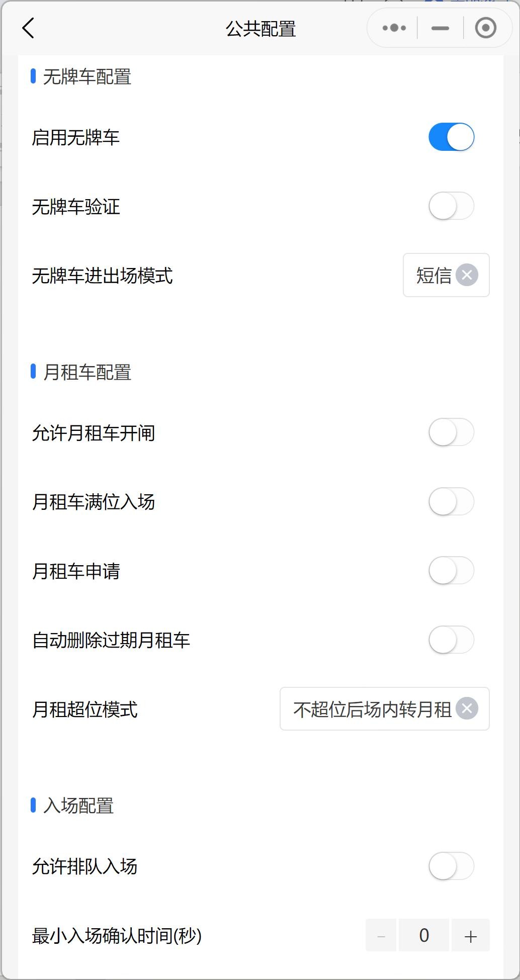Go back using the header back arrow
This screenshot has height=980, width=520.
29,28
